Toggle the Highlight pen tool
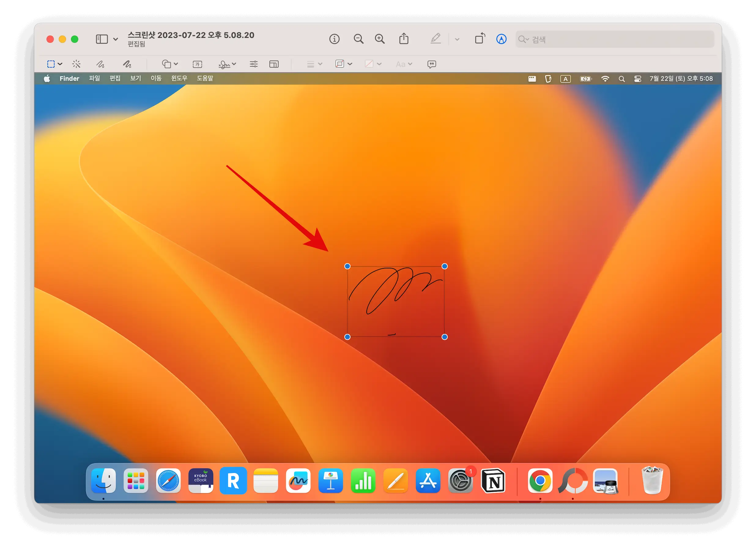 pyautogui.click(x=436, y=39)
